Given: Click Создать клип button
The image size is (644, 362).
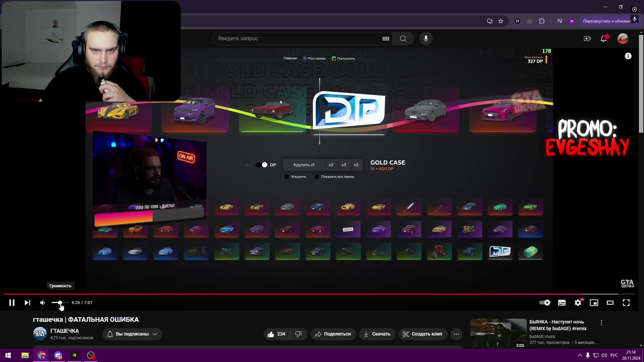Looking at the screenshot, I should tap(423, 334).
